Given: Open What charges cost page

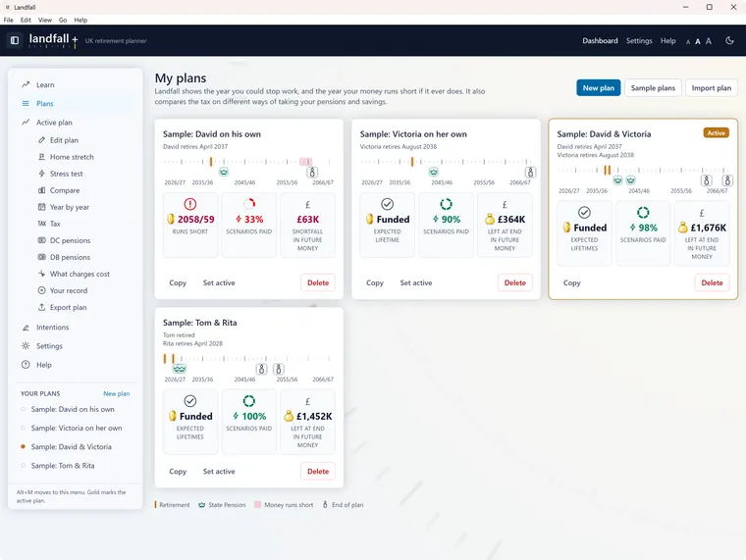Looking at the screenshot, I should tap(80, 274).
